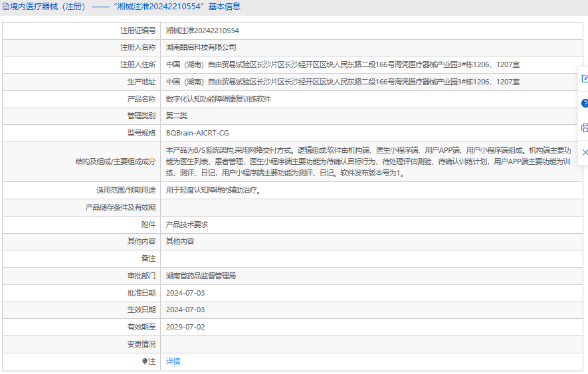Screen dimensions: 588x374
Task: Click 其他内容 value in the 其他内容 row
Action: tap(180, 241)
